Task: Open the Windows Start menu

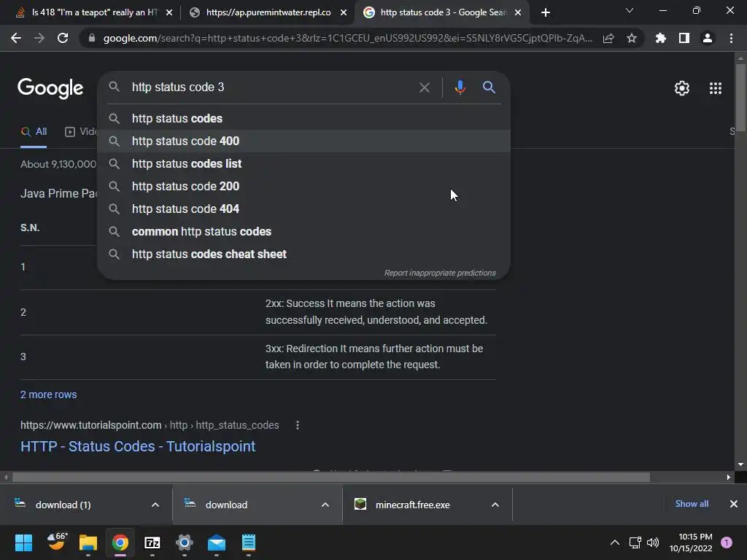Action: (23, 542)
